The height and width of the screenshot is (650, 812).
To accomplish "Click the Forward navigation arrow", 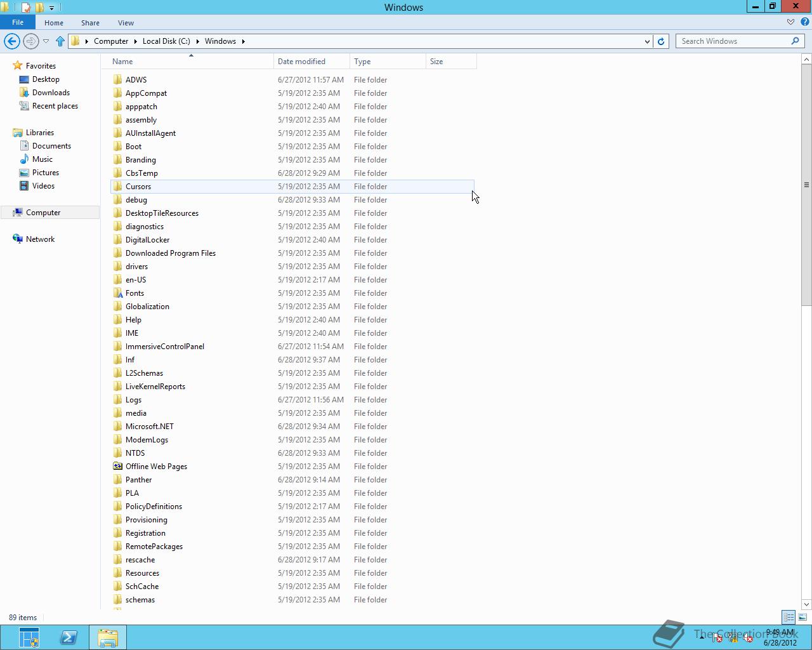I will [30, 41].
